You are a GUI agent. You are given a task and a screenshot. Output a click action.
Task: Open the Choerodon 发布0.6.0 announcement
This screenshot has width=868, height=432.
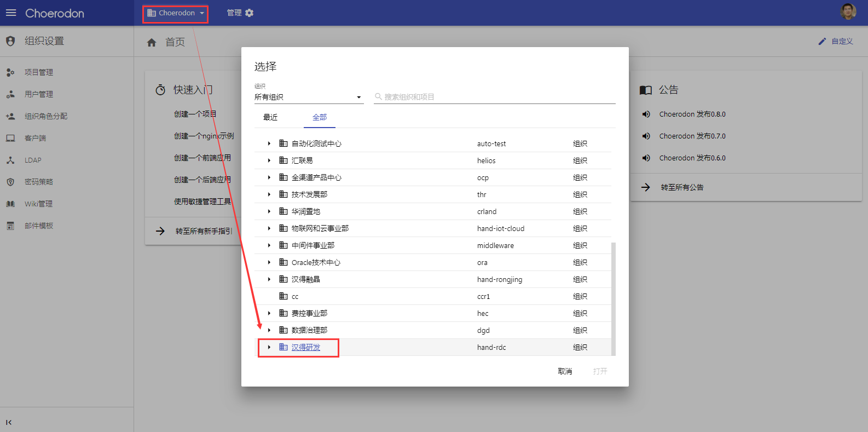(692, 158)
